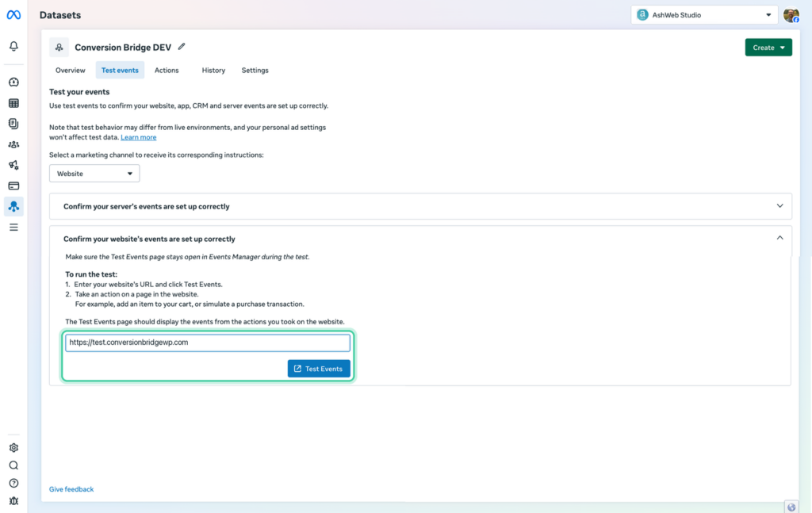Open the History tab
Screen dimensions: 812x513
(x=213, y=70)
